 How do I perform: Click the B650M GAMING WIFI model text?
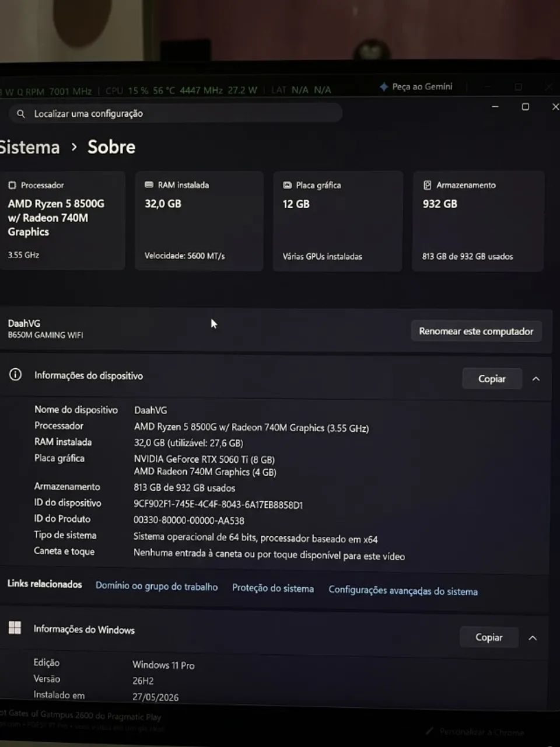[x=45, y=335]
